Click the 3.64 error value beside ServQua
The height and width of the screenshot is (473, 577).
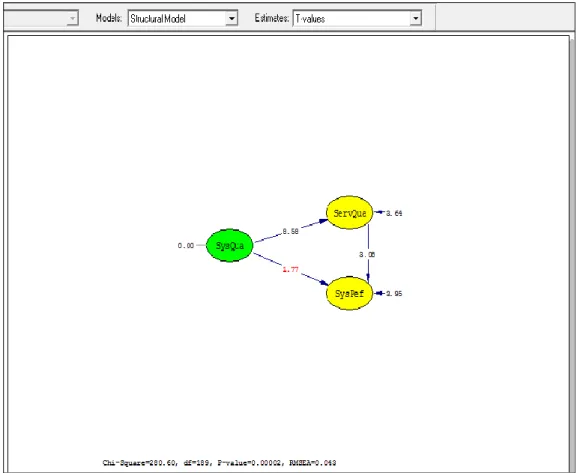tap(394, 213)
